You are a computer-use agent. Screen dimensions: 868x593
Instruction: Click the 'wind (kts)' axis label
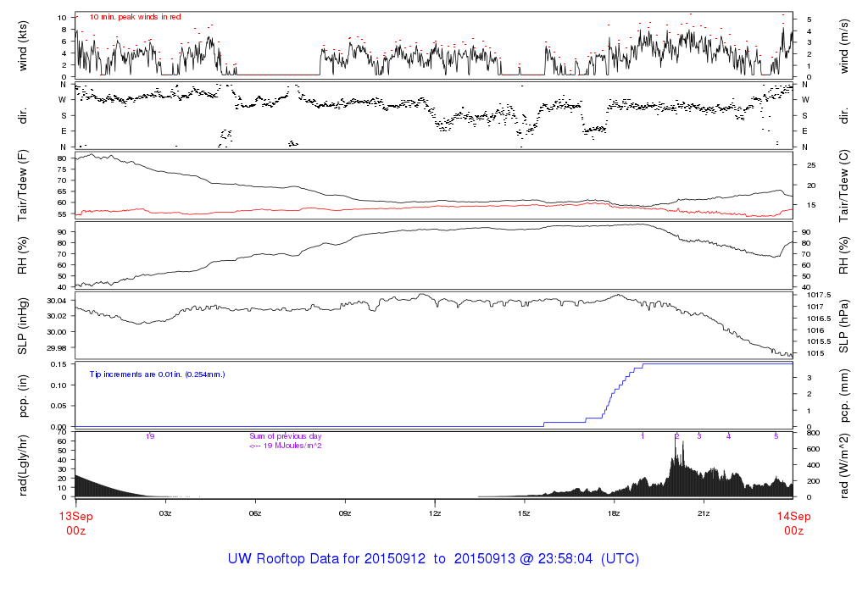click(x=23, y=44)
